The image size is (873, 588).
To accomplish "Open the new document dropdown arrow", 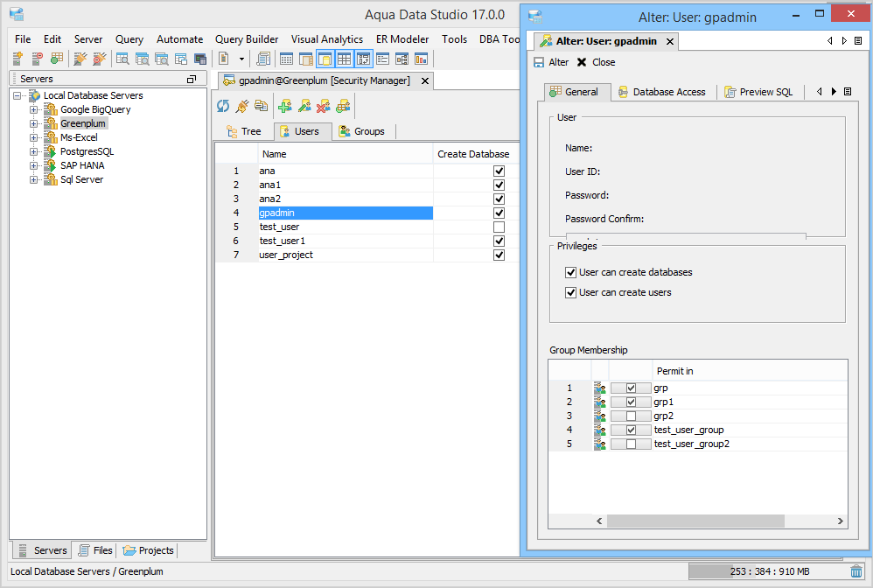I will (x=241, y=59).
